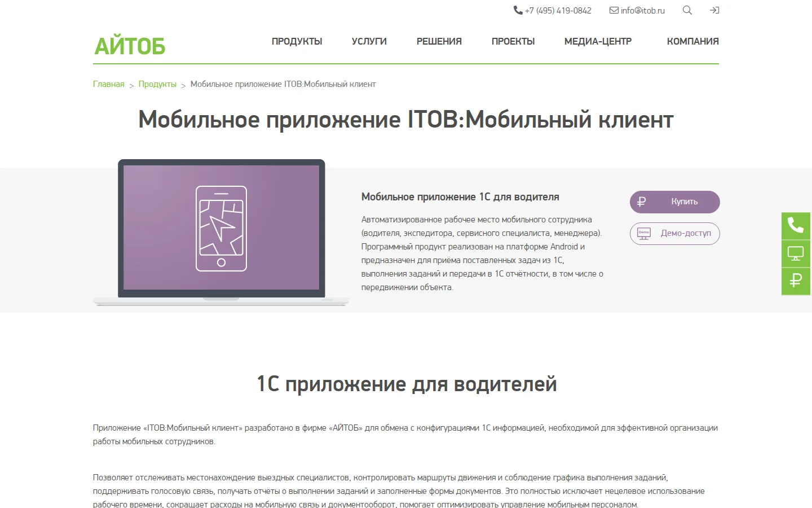Click breadcrumb text Мобильное приложение ITOB:Мобильный клиент
The width and height of the screenshot is (812, 508).
[283, 84]
